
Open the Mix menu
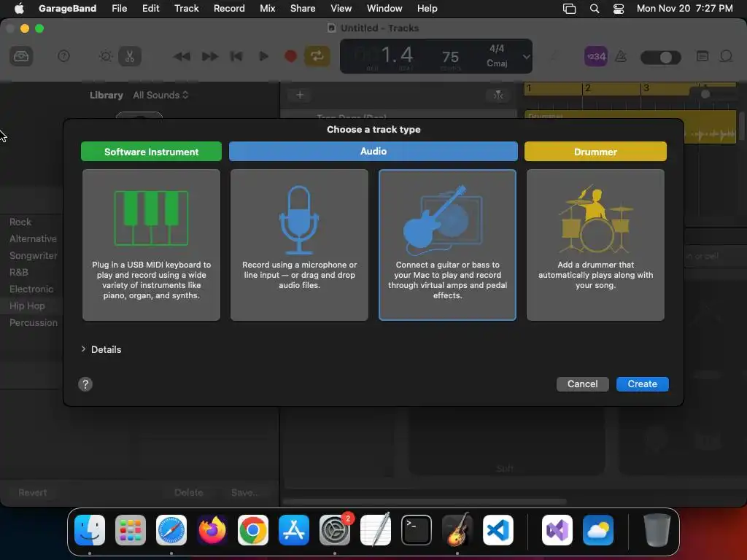point(267,9)
